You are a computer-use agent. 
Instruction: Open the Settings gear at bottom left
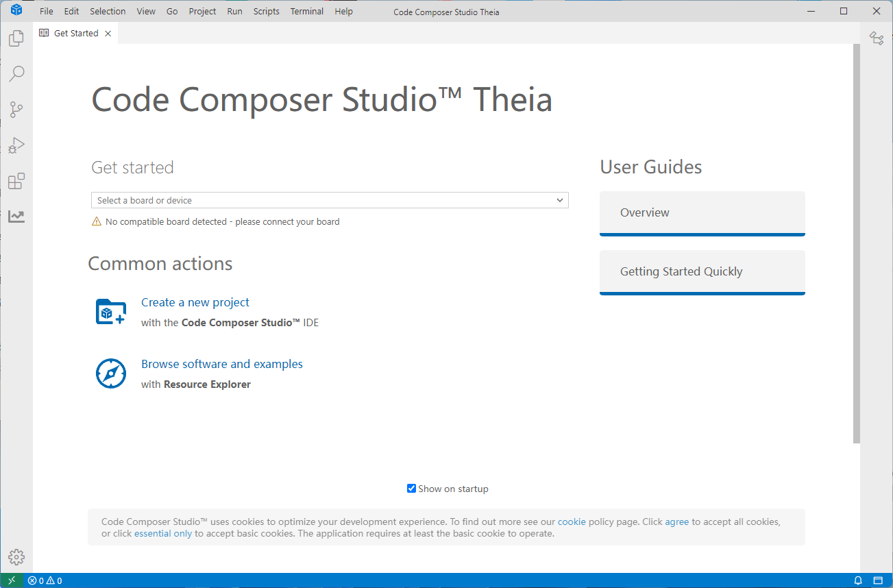pos(17,556)
